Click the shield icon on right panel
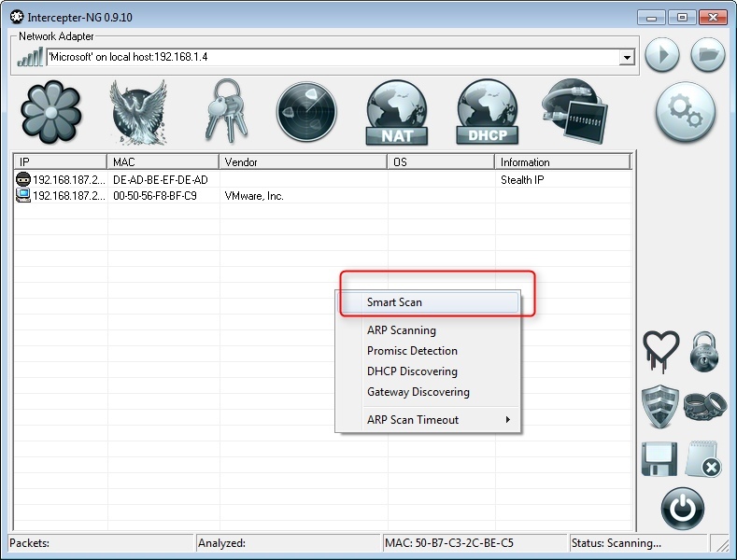 click(659, 406)
